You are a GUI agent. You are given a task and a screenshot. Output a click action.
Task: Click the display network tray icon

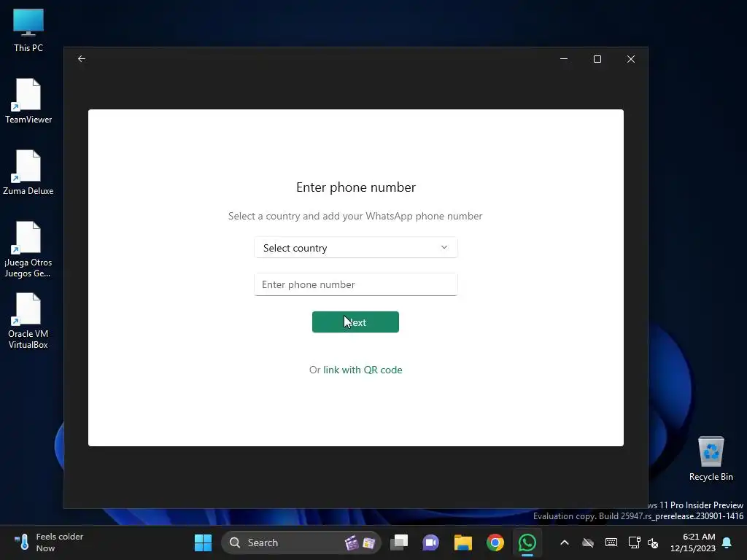pyautogui.click(x=634, y=542)
